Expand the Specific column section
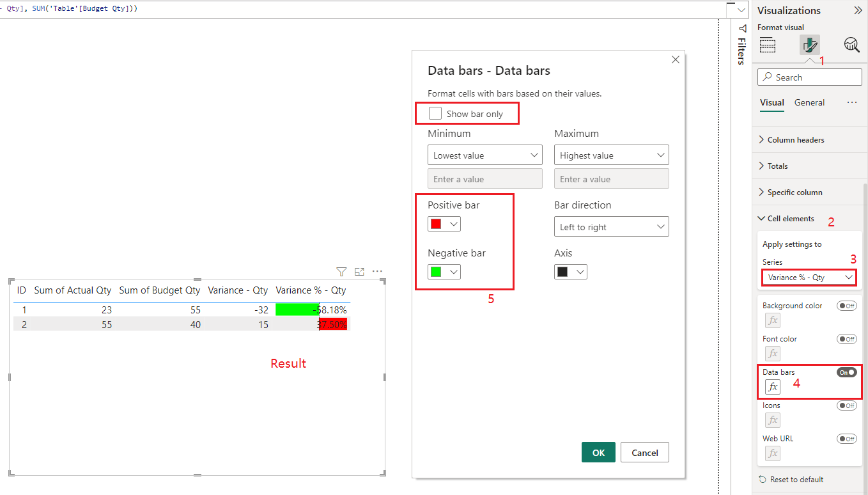This screenshot has height=495, width=868. [790, 192]
